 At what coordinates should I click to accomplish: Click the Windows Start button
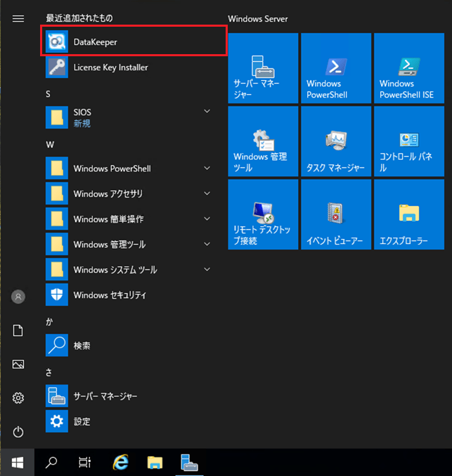18,463
